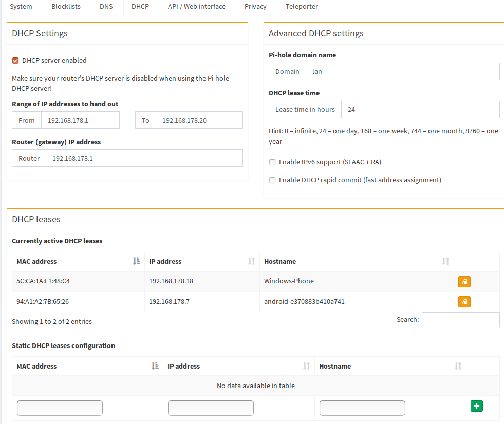Open the Blocklists tab
504x424 pixels.
tap(66, 7)
